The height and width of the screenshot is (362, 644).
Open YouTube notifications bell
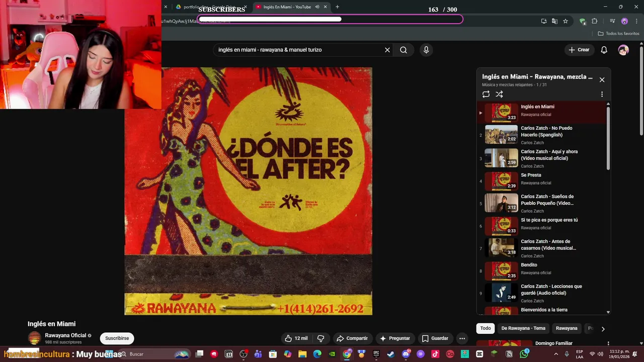[x=604, y=50]
